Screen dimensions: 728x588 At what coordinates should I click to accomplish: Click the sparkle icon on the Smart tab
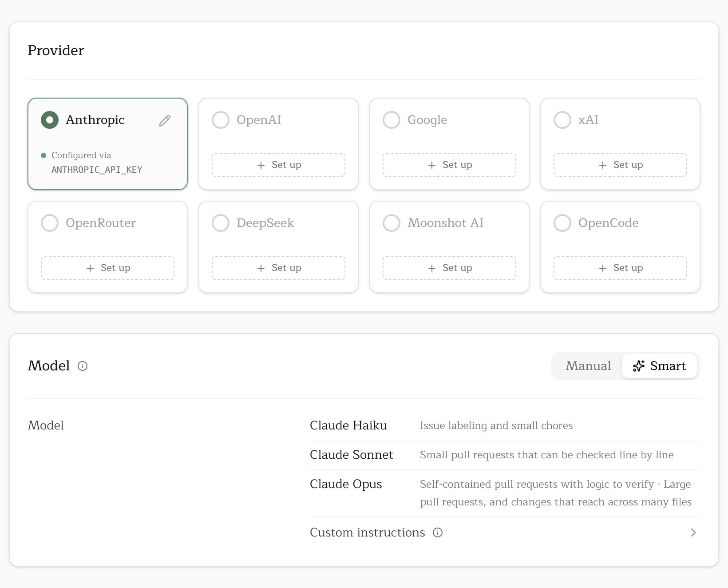(x=638, y=366)
